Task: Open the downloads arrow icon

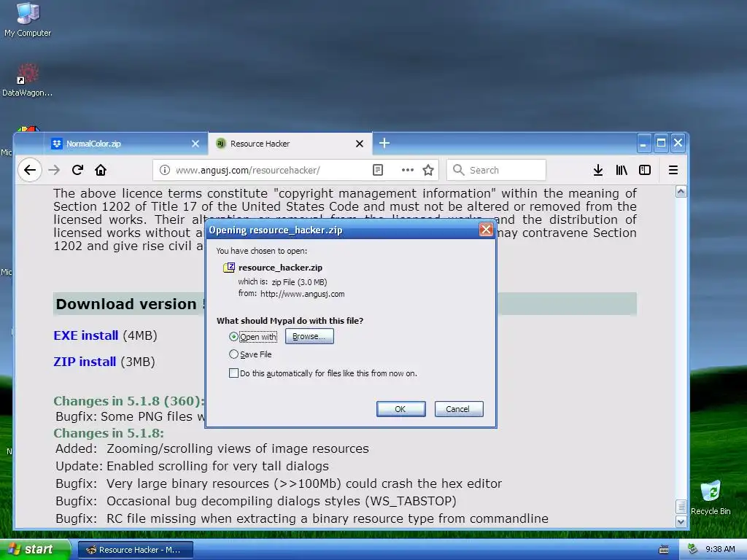Action: click(598, 170)
